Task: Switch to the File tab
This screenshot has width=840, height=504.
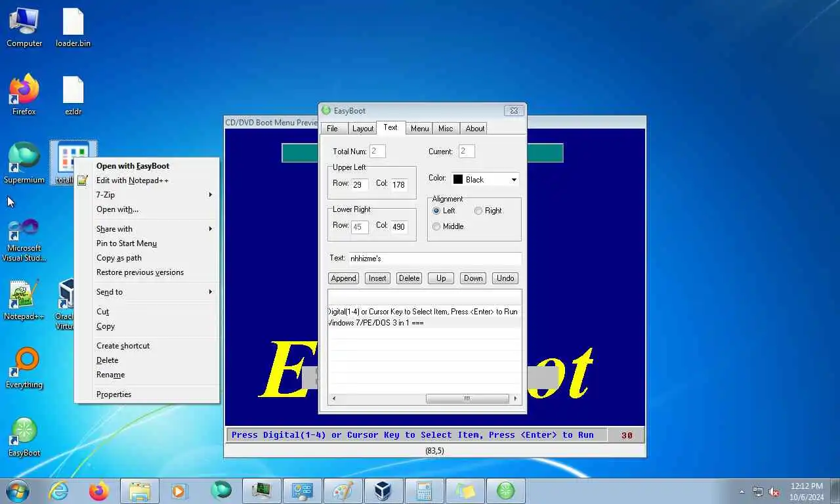Action: [333, 129]
